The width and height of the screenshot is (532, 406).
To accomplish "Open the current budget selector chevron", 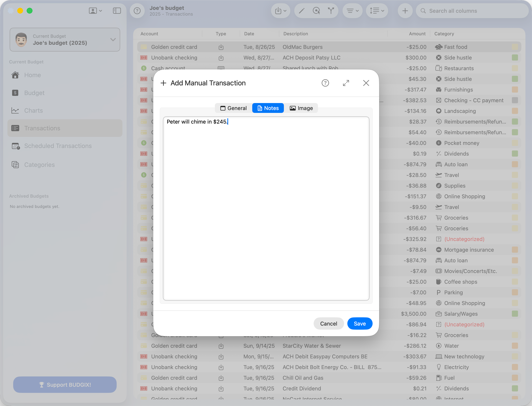I will tap(113, 39).
